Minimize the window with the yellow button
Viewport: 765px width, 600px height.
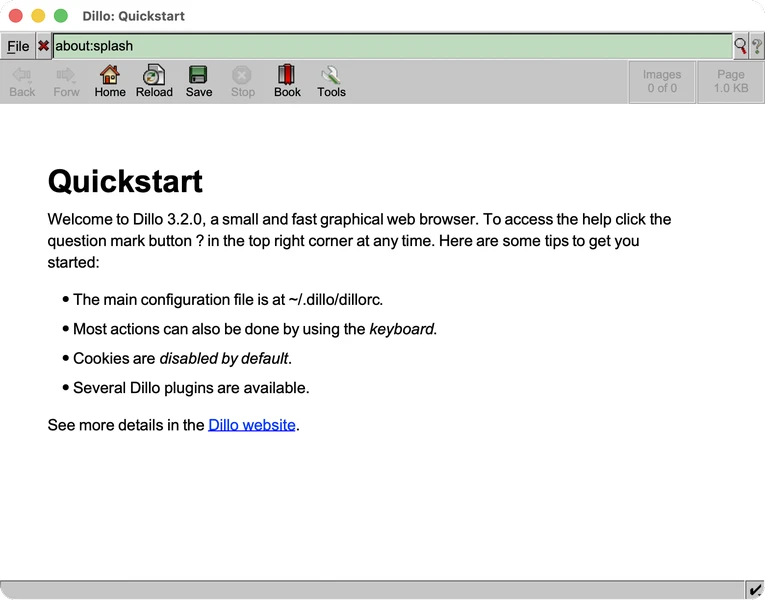pos(38,16)
